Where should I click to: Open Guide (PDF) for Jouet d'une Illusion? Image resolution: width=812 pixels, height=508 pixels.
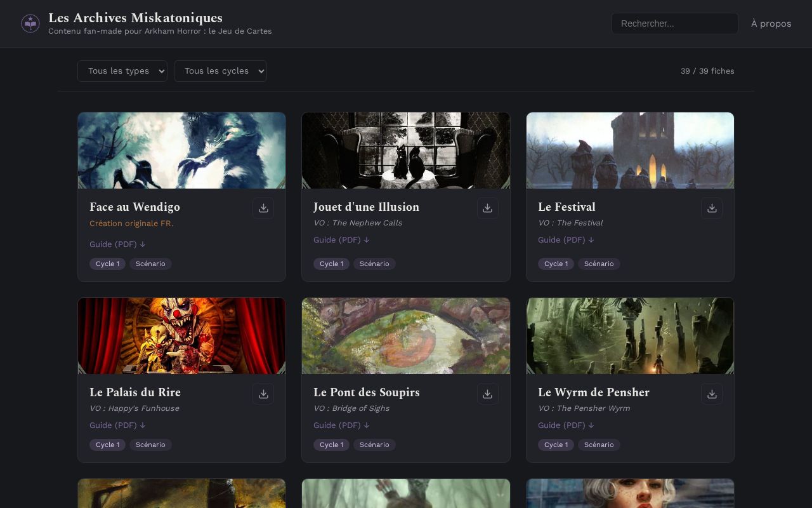point(341,240)
